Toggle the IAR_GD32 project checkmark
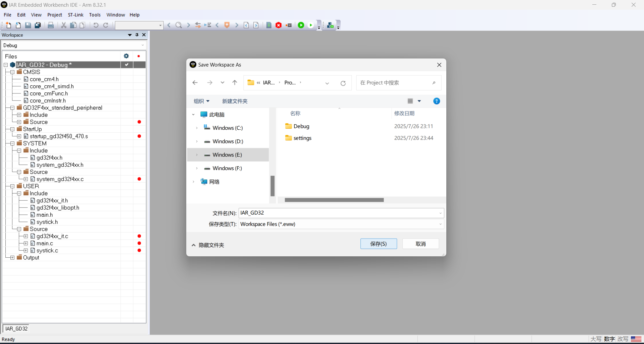 pos(127,64)
